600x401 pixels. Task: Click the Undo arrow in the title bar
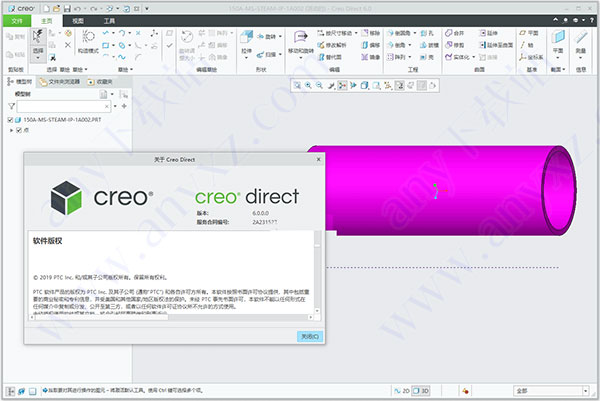point(77,8)
